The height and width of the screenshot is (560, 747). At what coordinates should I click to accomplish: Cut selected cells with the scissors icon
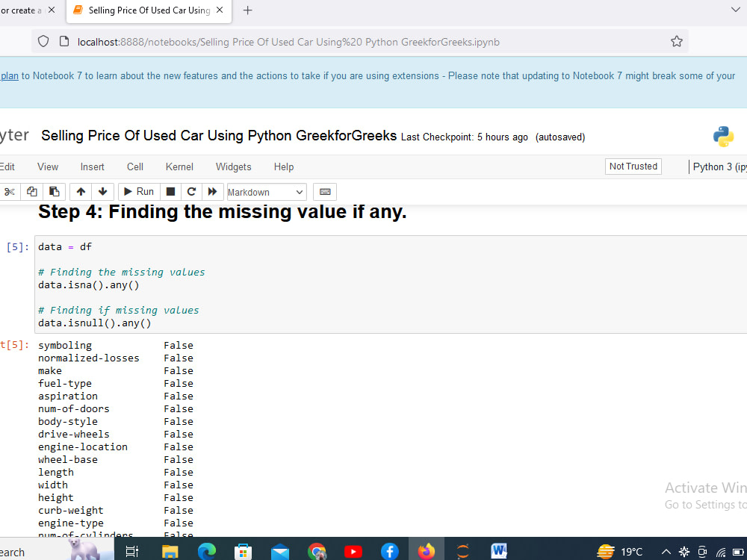(10, 192)
